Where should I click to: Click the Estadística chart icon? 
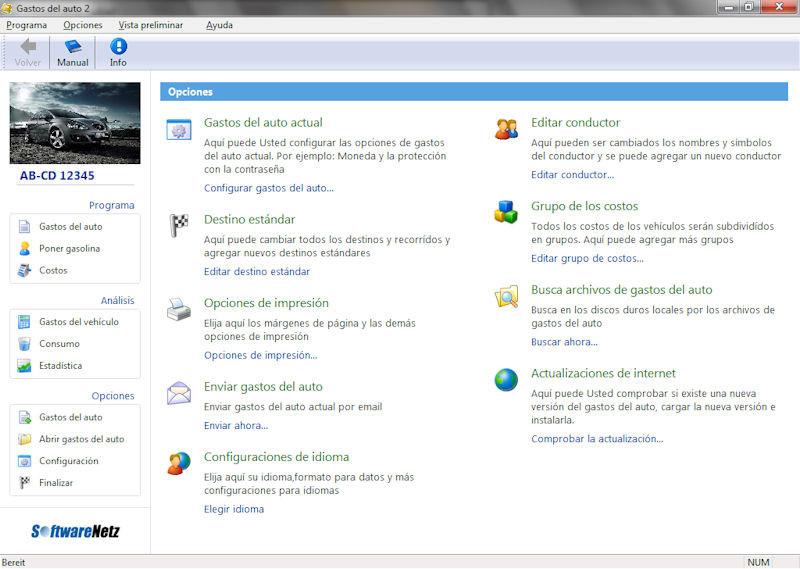pos(24,366)
